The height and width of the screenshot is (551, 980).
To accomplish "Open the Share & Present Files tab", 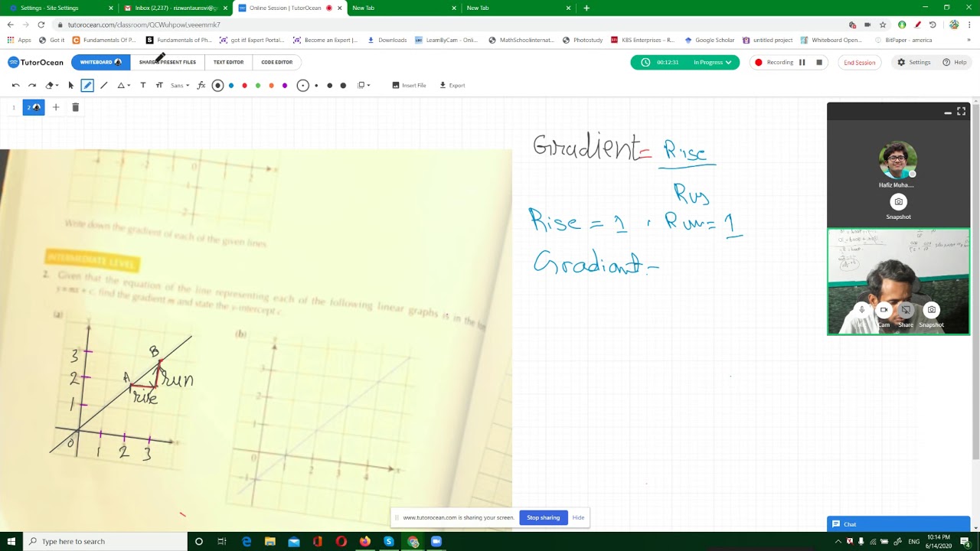I will click(168, 62).
